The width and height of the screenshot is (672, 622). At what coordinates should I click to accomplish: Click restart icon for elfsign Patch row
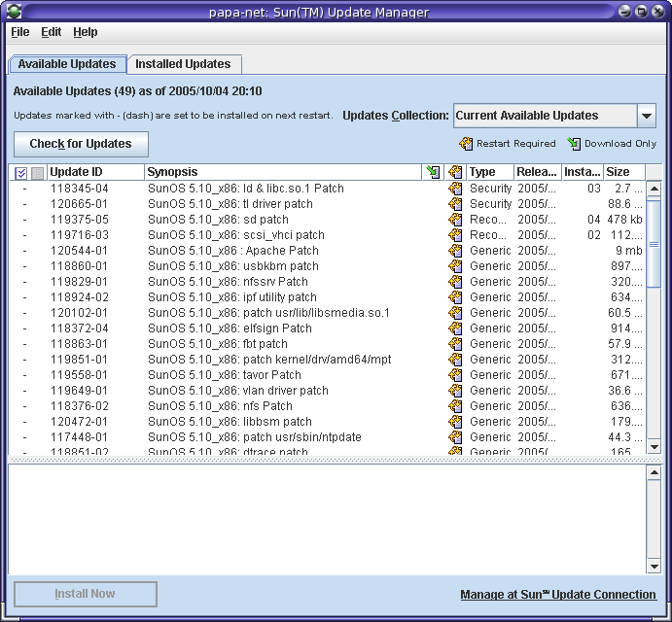tap(455, 328)
